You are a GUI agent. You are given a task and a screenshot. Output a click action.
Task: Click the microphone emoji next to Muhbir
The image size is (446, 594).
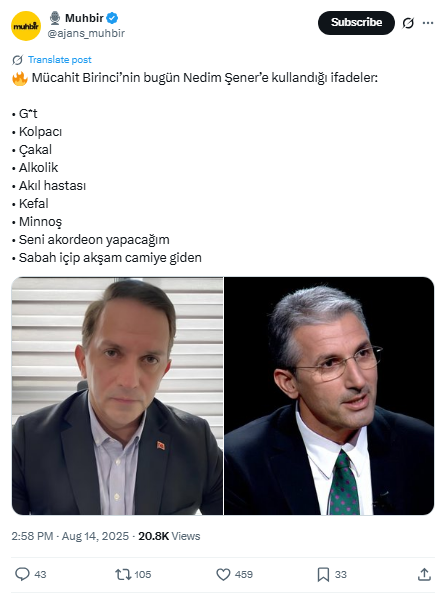[55, 17]
